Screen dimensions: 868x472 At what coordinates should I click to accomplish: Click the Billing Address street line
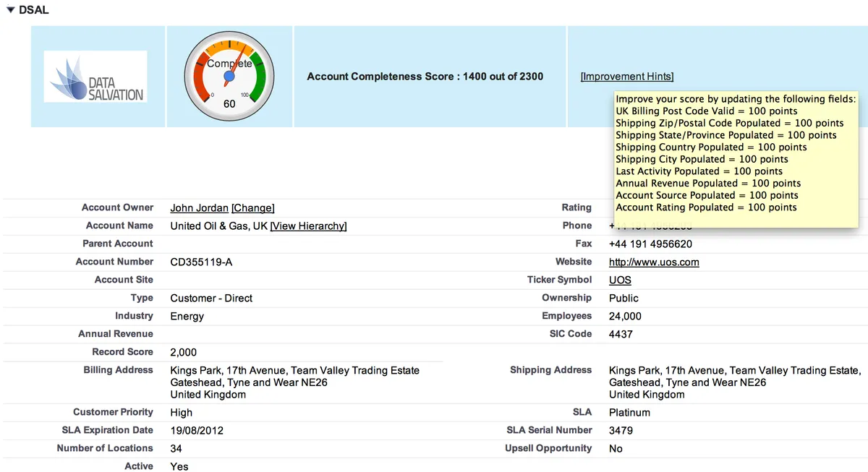tap(294, 371)
